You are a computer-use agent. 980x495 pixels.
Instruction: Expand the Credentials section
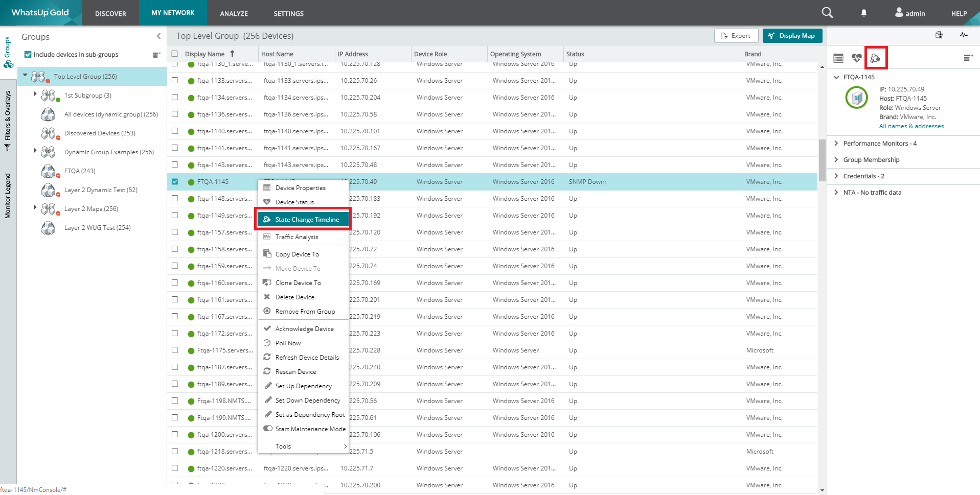(x=836, y=176)
